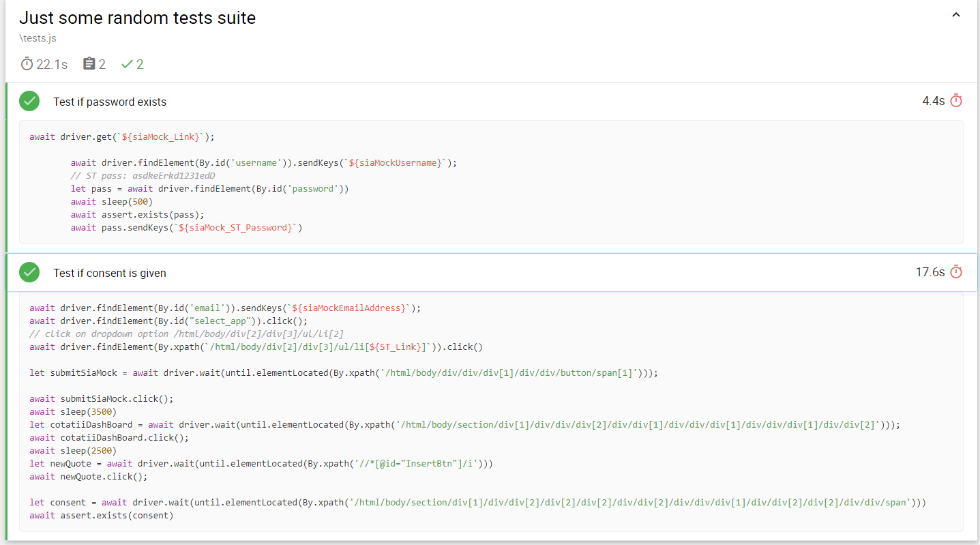
Task: Open the \tests.js file path link
Action: [38, 38]
